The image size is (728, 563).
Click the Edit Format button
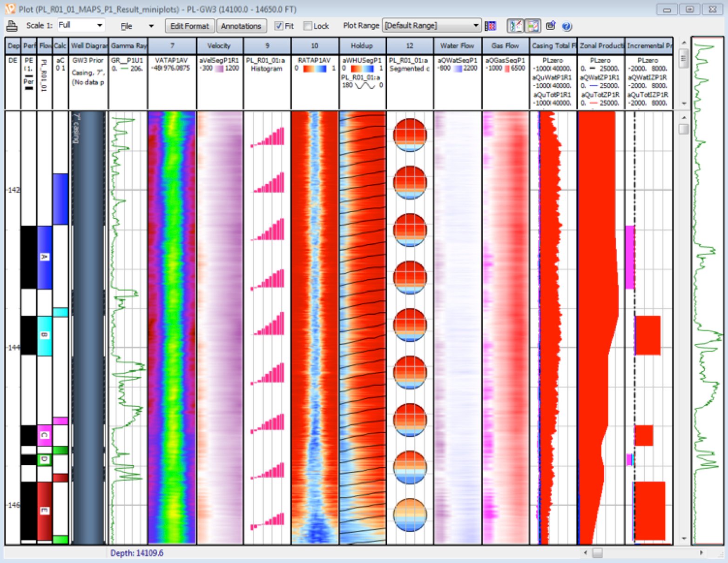click(189, 26)
